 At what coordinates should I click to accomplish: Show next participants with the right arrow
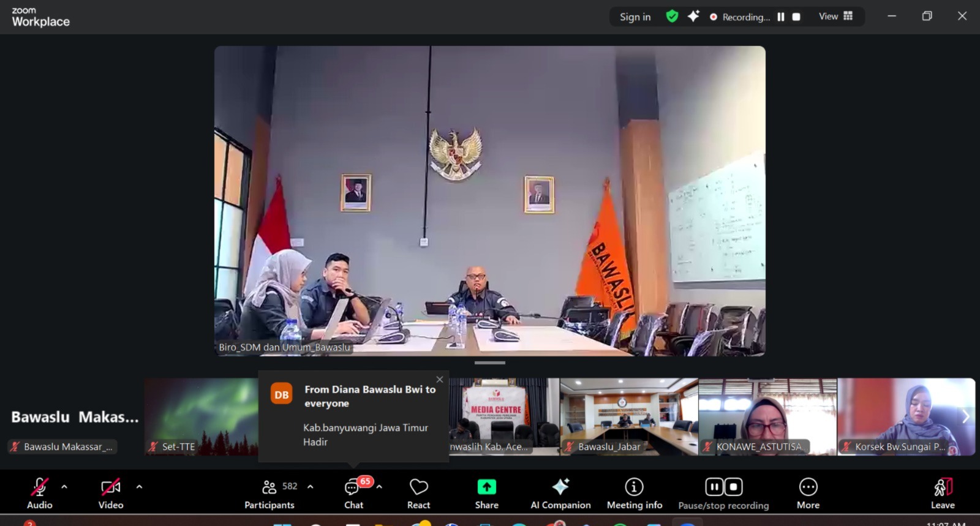click(965, 417)
